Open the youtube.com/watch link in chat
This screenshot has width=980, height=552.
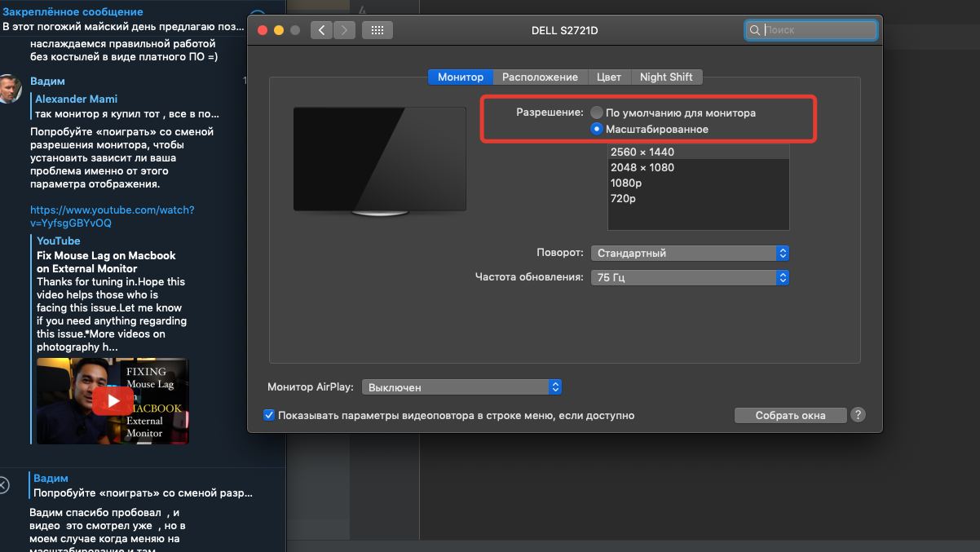112,216
